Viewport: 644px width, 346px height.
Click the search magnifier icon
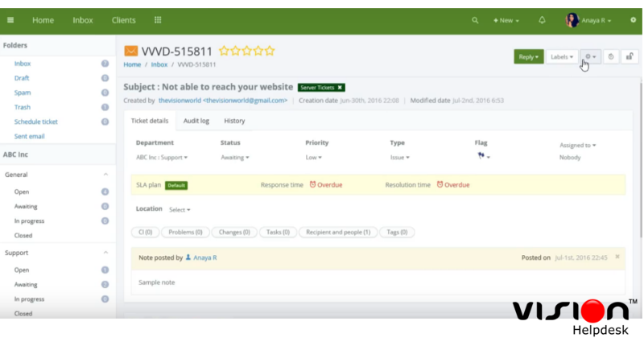475,20
